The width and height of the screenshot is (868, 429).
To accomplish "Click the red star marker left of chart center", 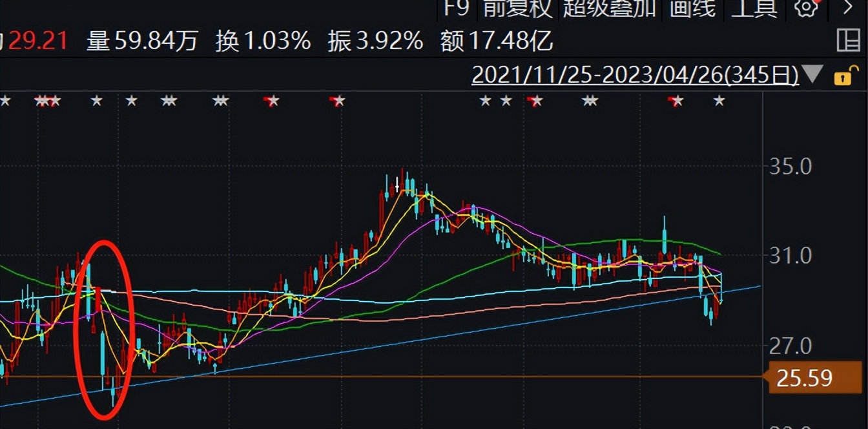I will click(269, 101).
